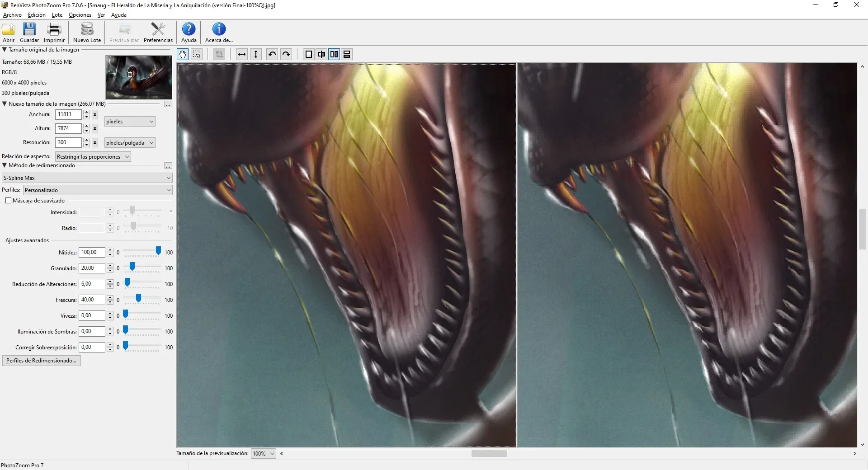Select the hand pan tool
This screenshot has width=868, height=470.
(183, 54)
